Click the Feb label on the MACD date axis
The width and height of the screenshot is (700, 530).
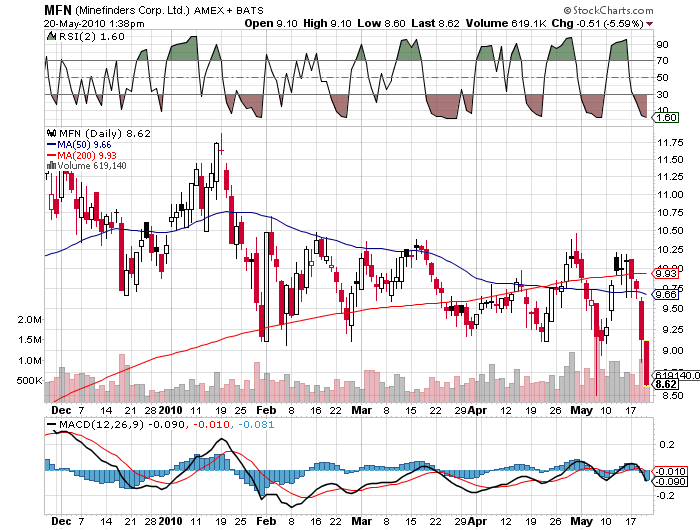coord(266,521)
